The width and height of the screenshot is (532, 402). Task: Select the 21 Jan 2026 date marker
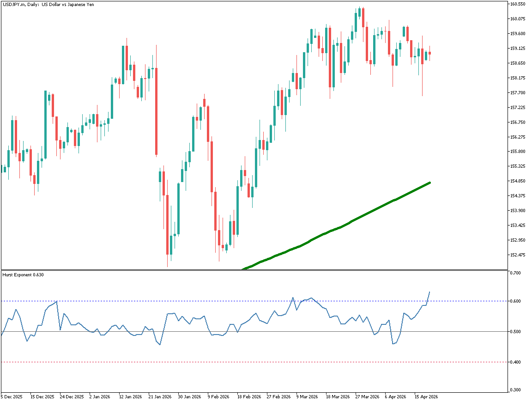tap(159, 397)
